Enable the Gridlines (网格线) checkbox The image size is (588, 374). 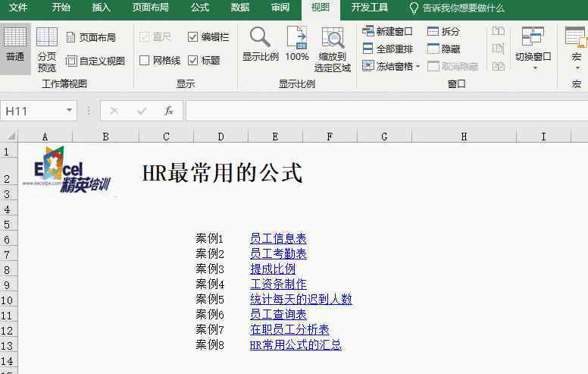[x=145, y=60]
